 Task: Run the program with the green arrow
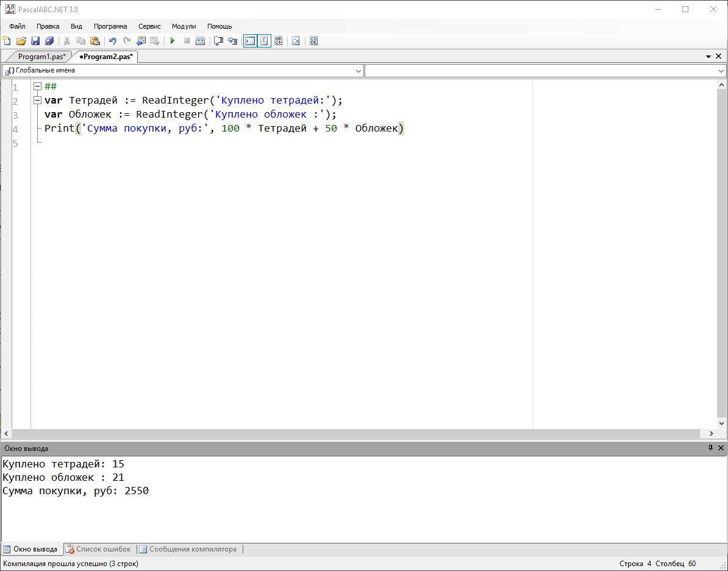click(173, 41)
